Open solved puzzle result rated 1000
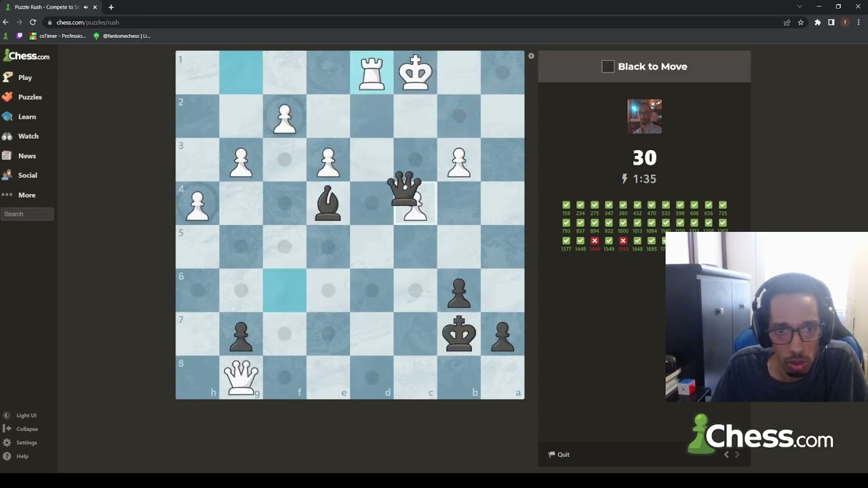The image size is (868, 488). pos(623,226)
